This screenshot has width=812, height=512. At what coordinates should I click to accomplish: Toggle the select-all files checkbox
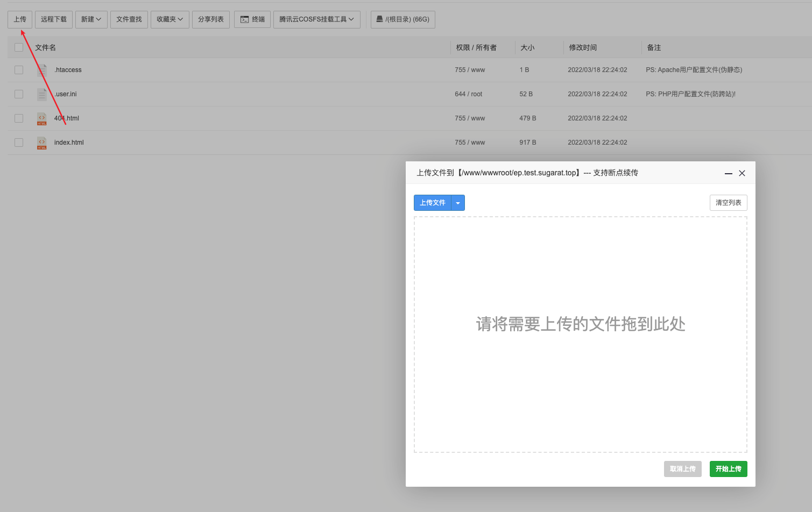19,47
